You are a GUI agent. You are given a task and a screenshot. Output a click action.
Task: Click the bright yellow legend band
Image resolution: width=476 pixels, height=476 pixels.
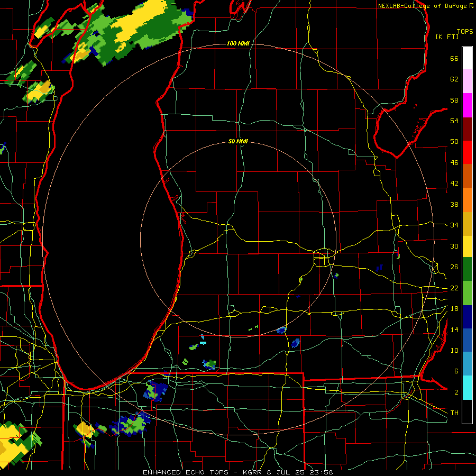(x=467, y=246)
